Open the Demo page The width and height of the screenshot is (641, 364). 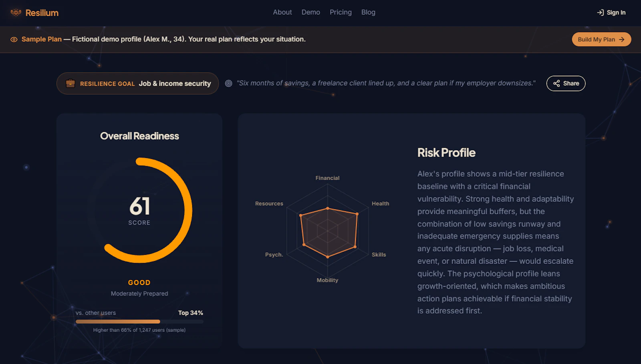coord(311,12)
